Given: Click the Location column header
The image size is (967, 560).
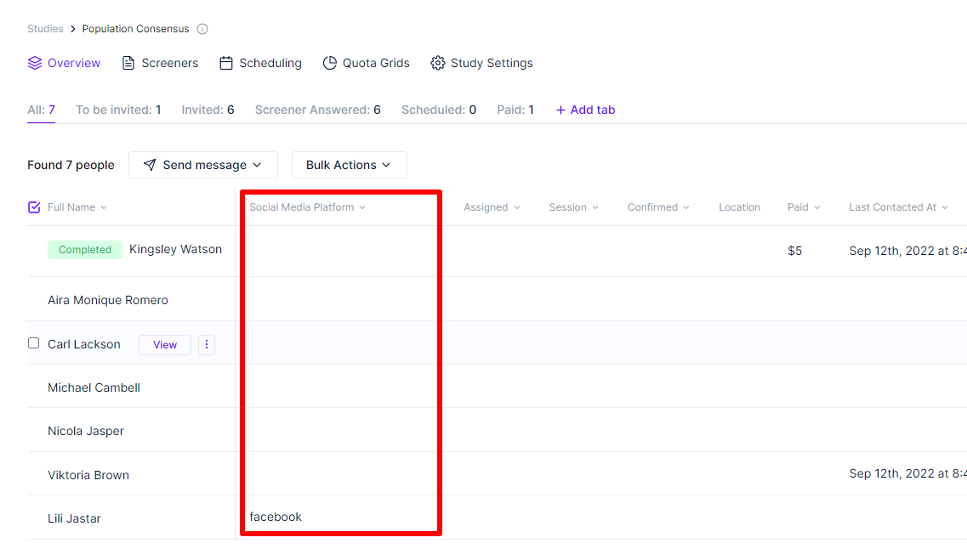Looking at the screenshot, I should click(739, 207).
